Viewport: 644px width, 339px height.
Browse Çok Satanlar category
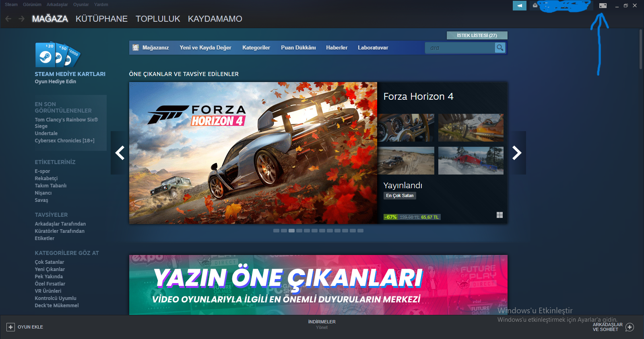(x=49, y=262)
